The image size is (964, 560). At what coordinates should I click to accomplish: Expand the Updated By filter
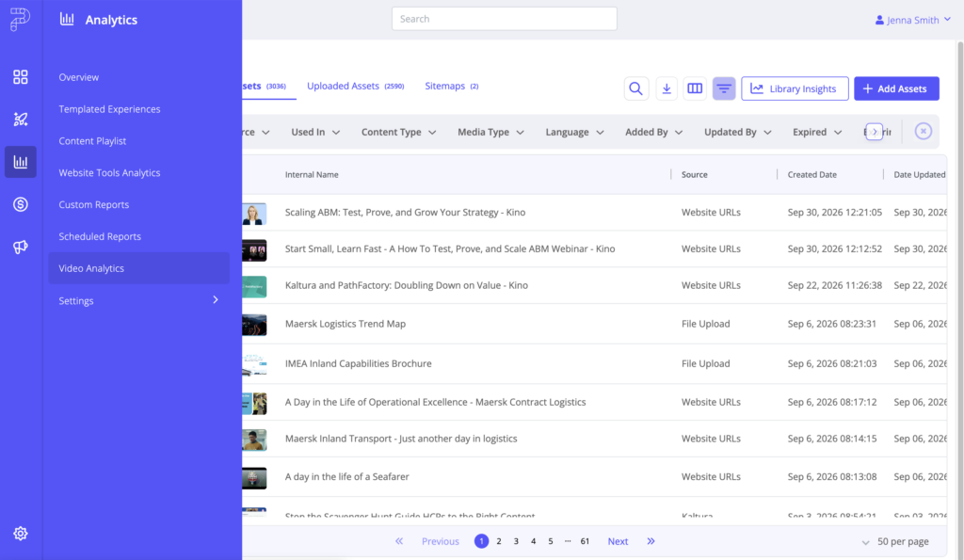(x=737, y=132)
